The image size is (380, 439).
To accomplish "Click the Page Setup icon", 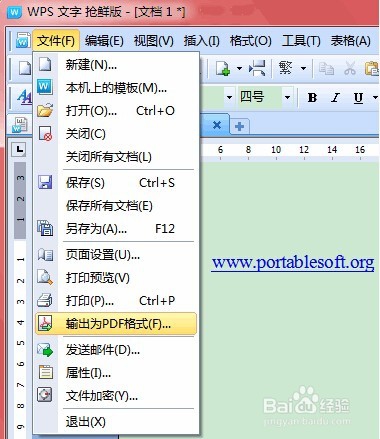I will [x=45, y=255].
